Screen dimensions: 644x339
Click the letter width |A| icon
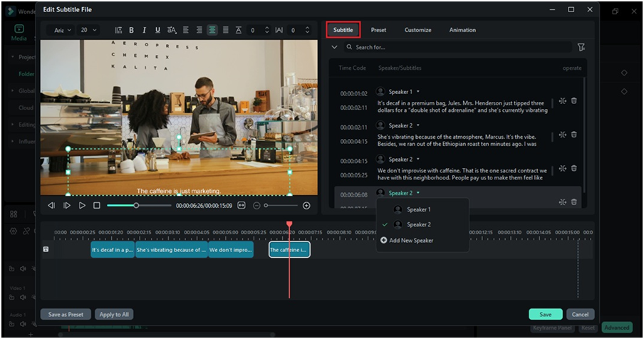279,30
